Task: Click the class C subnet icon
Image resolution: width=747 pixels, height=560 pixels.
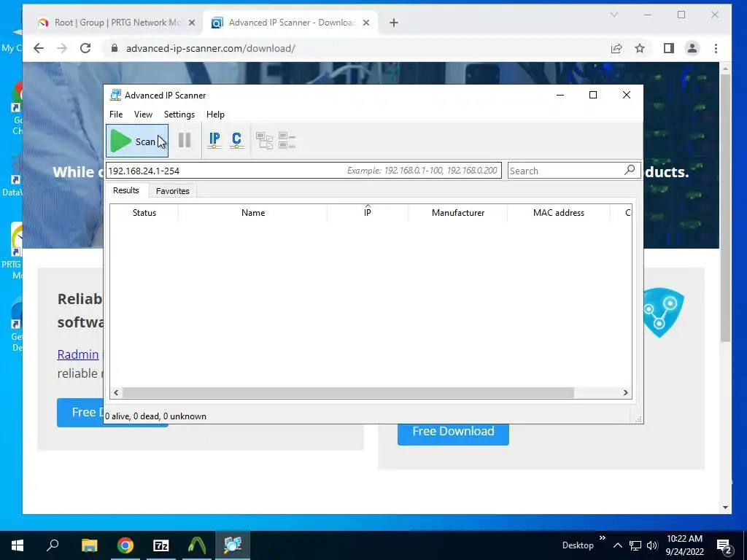Action: coord(236,141)
